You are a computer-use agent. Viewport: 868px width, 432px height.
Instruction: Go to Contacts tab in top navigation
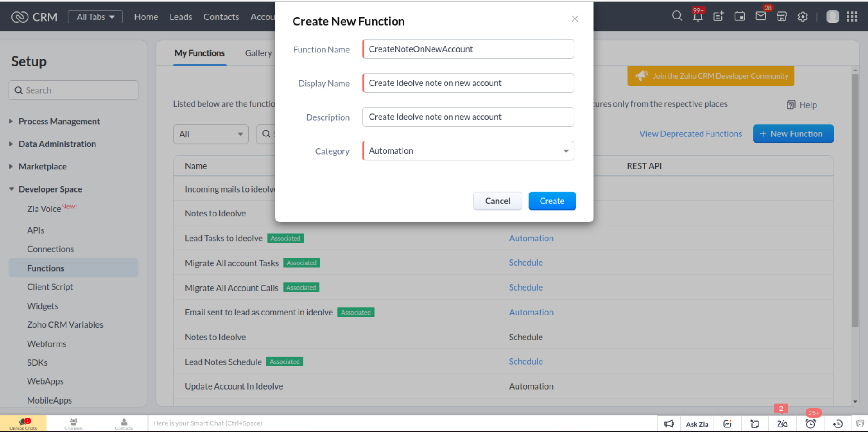tap(221, 17)
